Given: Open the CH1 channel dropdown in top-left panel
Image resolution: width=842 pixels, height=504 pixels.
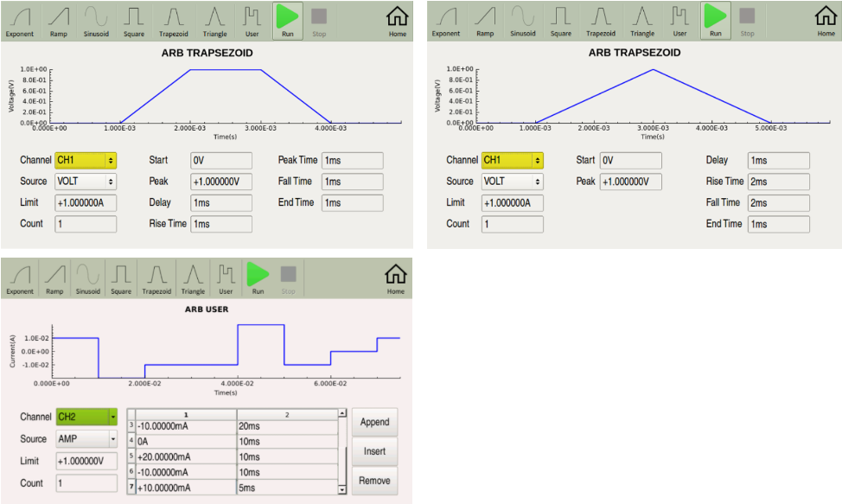Looking at the screenshot, I should click(86, 160).
